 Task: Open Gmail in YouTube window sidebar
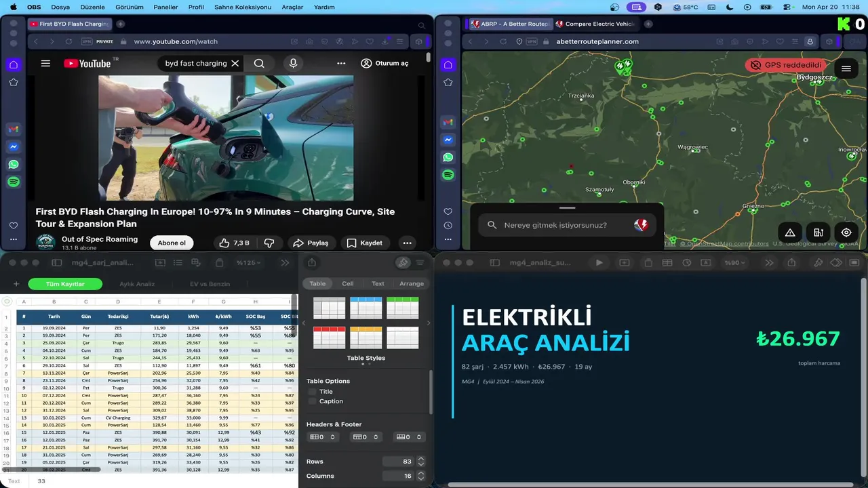[14, 129]
